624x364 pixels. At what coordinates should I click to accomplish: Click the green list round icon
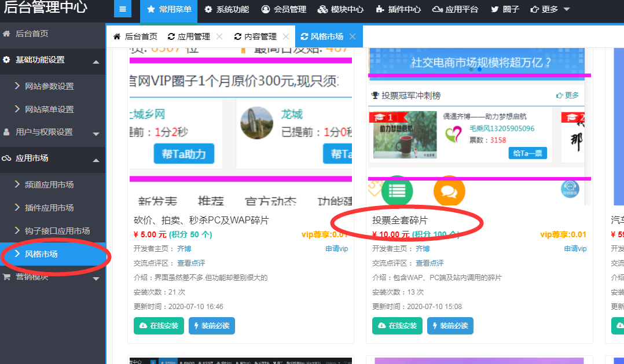tap(397, 190)
